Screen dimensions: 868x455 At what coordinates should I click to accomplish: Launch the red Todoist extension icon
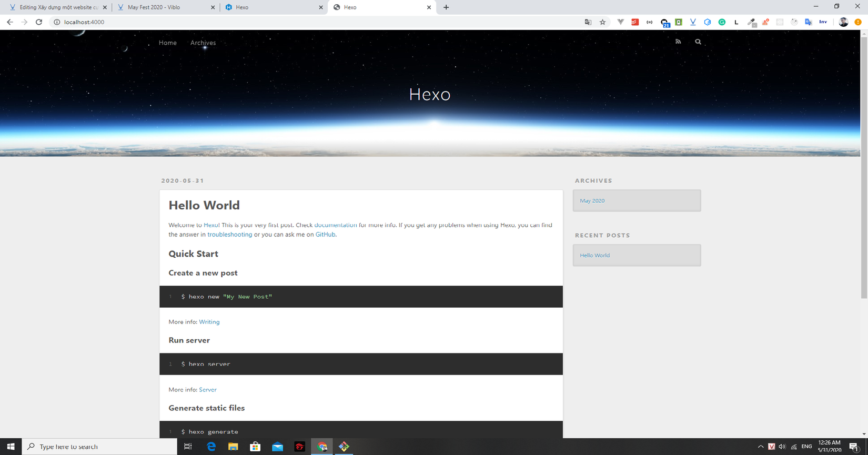point(635,22)
